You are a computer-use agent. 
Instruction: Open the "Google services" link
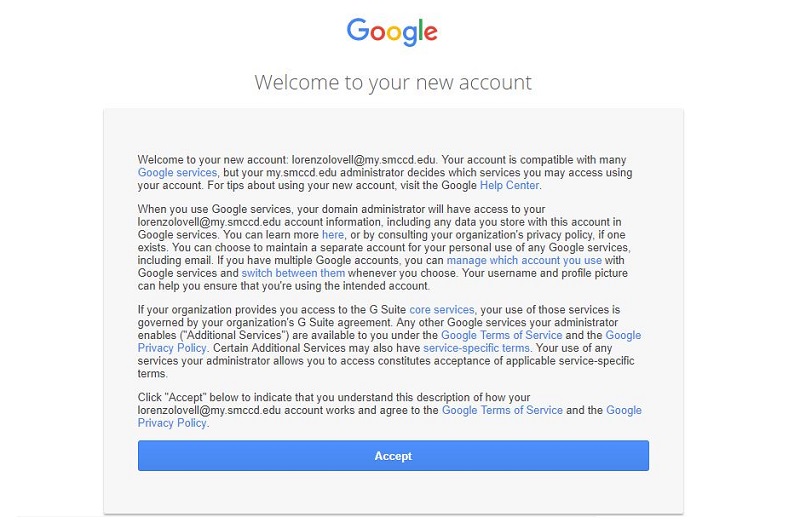coord(177,172)
